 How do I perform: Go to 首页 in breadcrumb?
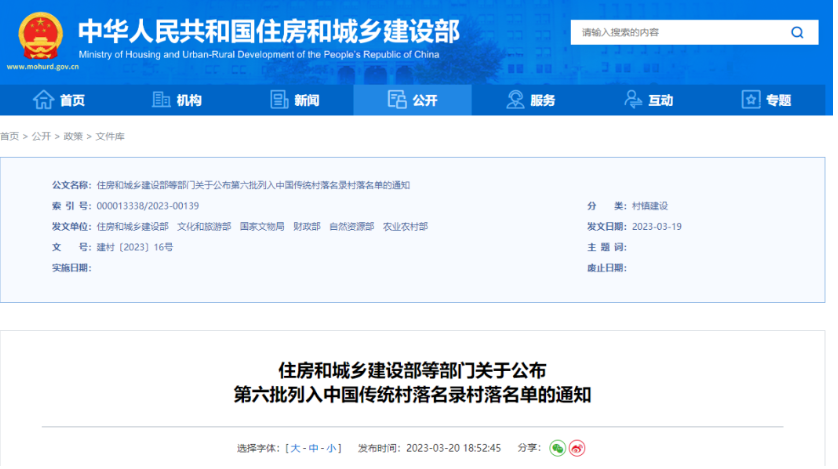tap(10, 137)
